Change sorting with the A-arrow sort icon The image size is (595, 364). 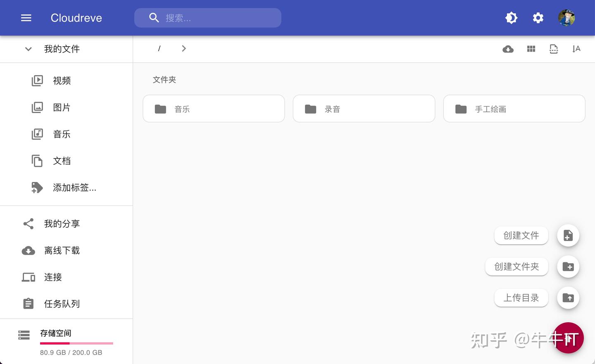point(576,49)
